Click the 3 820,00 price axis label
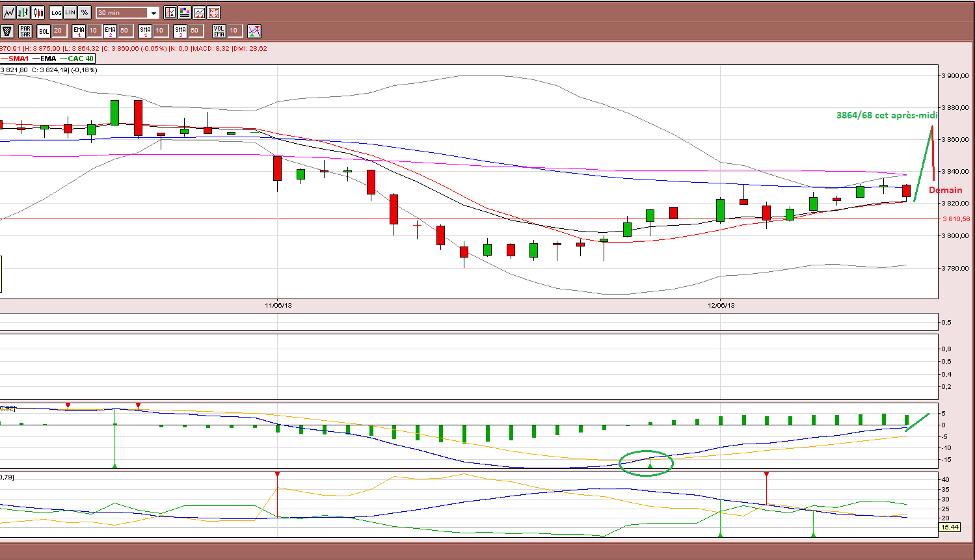The width and height of the screenshot is (975, 560). (x=955, y=203)
